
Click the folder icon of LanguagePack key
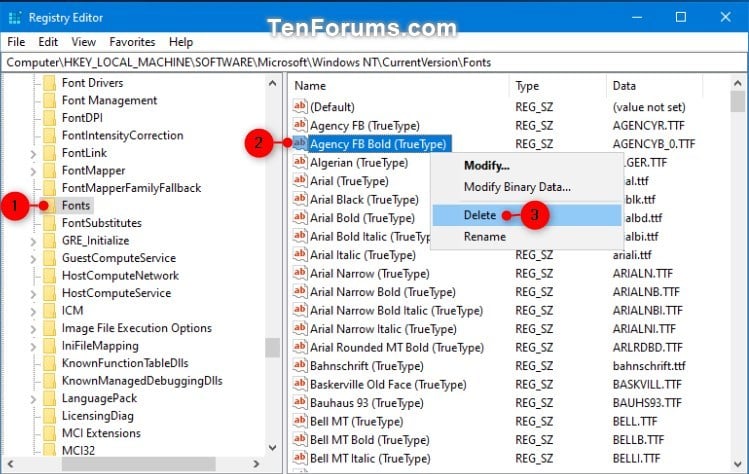49,399
